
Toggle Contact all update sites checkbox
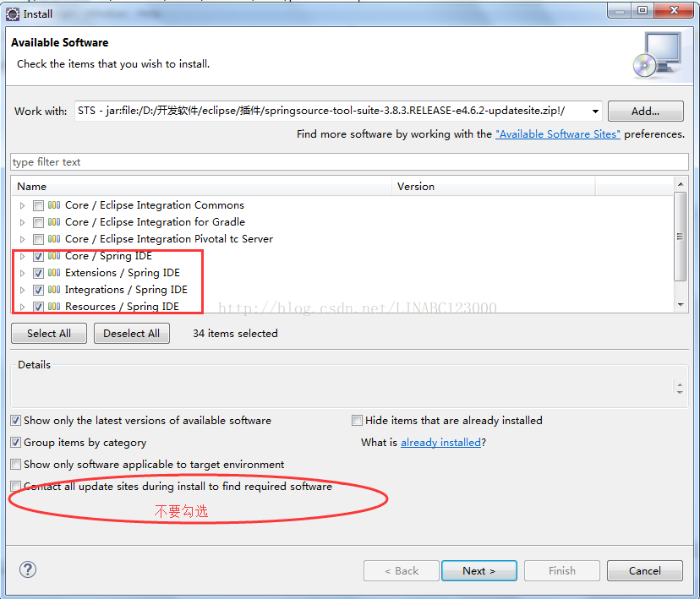(x=16, y=487)
